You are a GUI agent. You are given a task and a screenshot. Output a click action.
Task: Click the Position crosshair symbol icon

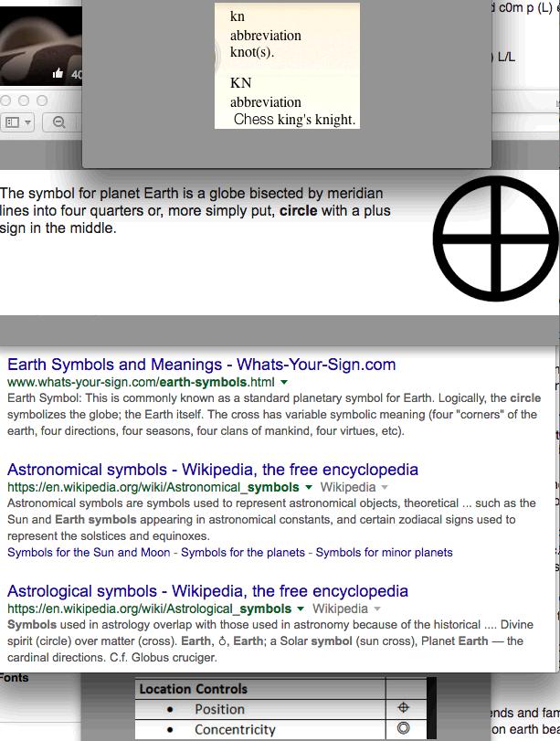click(x=403, y=707)
